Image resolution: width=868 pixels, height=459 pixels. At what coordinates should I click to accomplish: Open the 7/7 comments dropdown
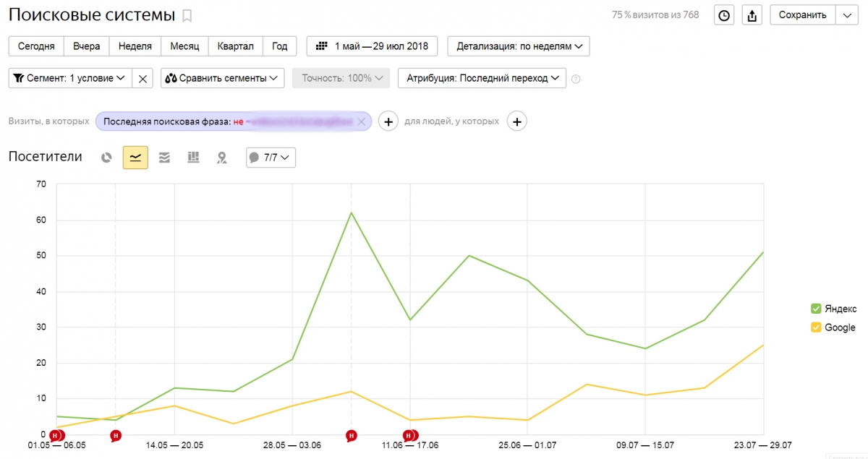271,158
